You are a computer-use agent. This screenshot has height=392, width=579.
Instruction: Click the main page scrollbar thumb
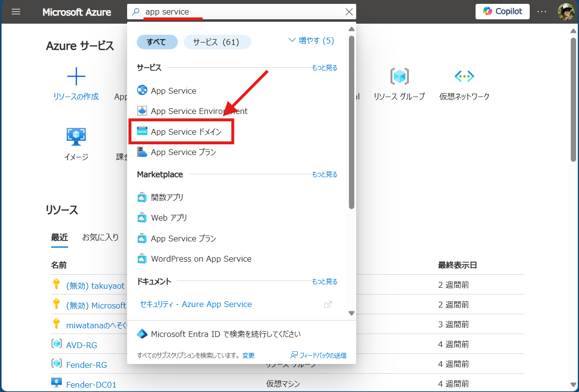click(x=573, y=99)
